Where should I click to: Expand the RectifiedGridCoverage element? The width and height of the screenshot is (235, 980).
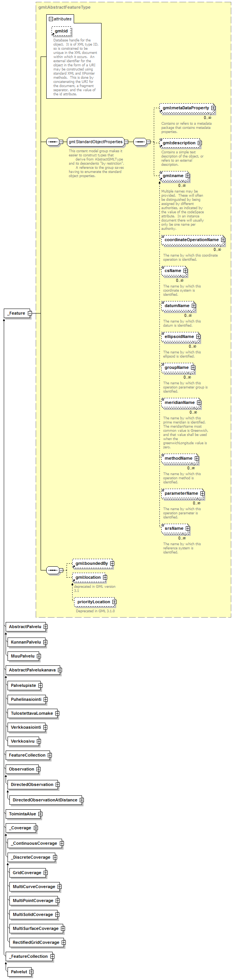tap(64, 943)
